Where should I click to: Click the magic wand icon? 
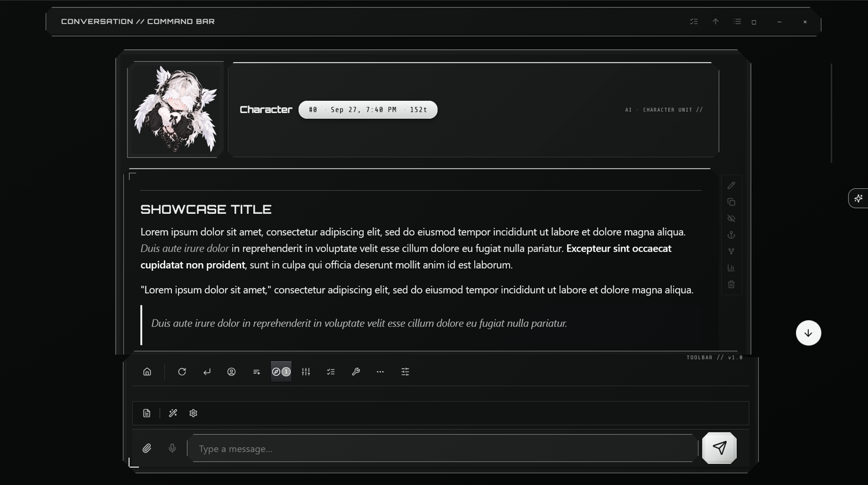[x=173, y=413]
